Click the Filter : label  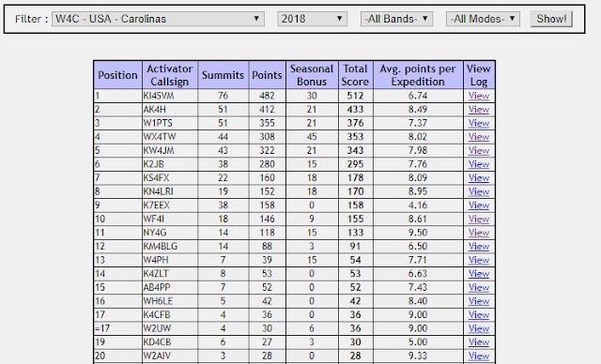(31, 19)
